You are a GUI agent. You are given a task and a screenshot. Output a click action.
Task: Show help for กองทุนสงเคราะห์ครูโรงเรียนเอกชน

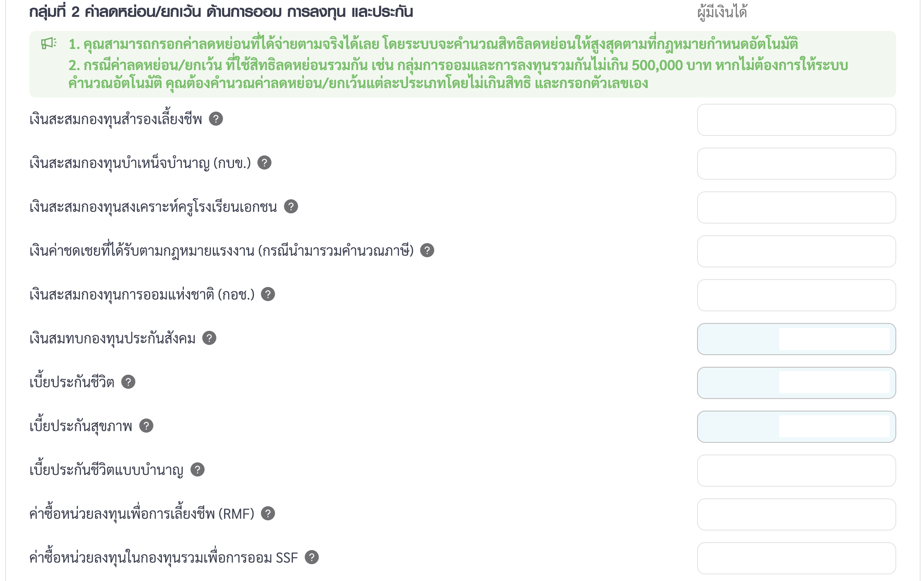point(291,206)
